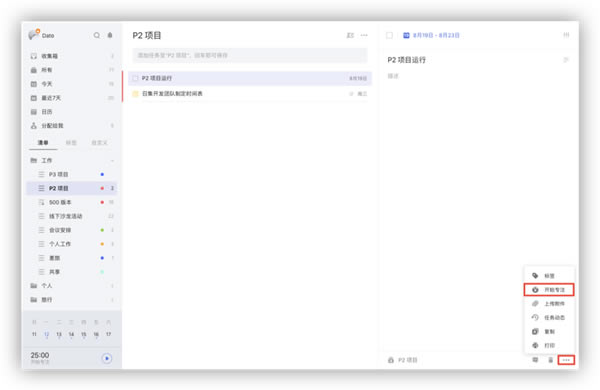
Task: Choose 标签 from the popup menu
Action: [x=549, y=276]
